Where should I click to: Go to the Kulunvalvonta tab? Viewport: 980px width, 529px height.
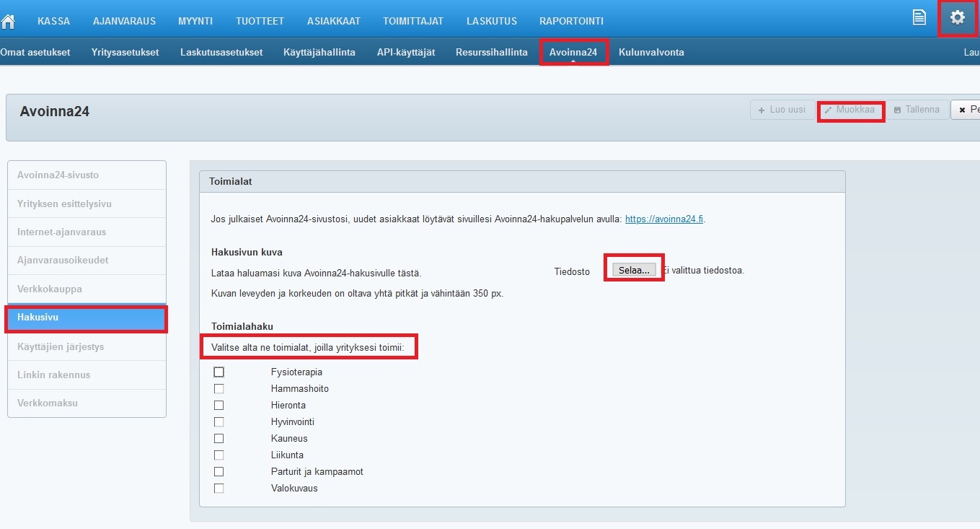tap(651, 52)
